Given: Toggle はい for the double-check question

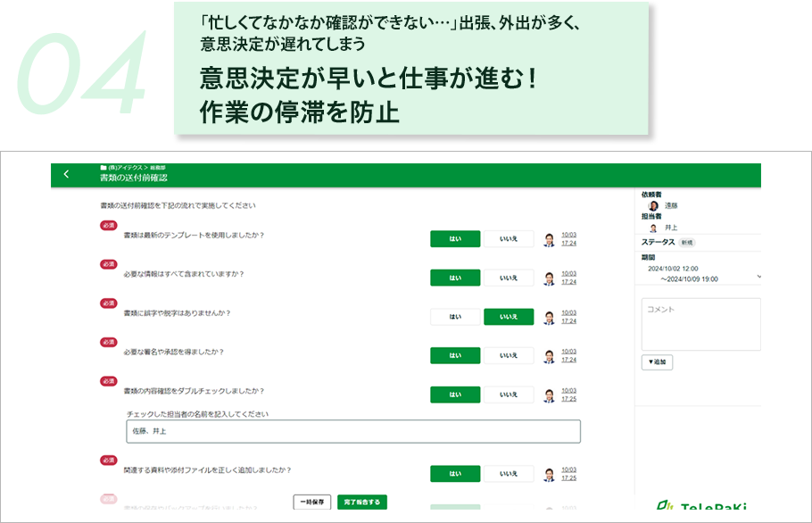Looking at the screenshot, I should 455,394.
